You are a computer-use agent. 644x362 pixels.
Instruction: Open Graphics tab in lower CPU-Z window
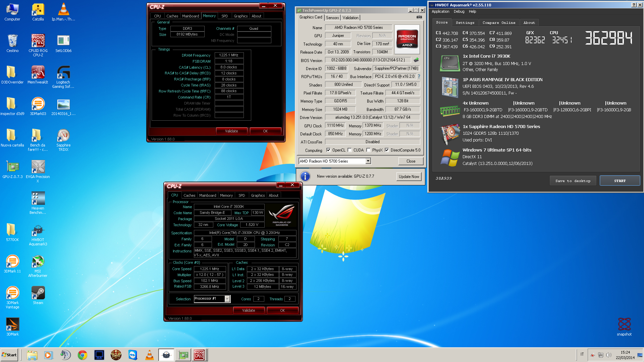coord(258,195)
